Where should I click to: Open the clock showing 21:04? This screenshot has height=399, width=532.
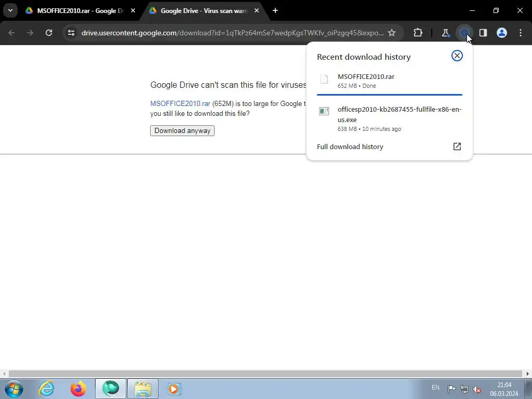coord(504,389)
